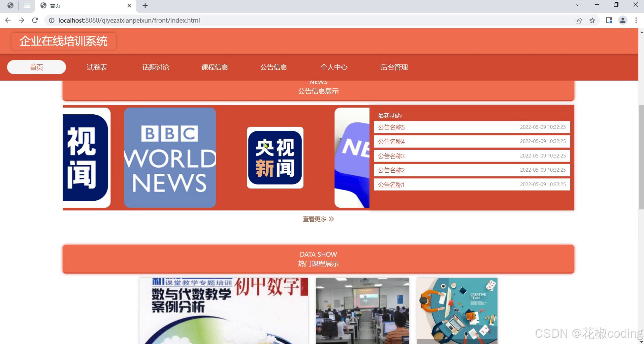The height and width of the screenshot is (344, 644).
Task: Click the browser forward navigation arrow
Action: tap(21, 20)
